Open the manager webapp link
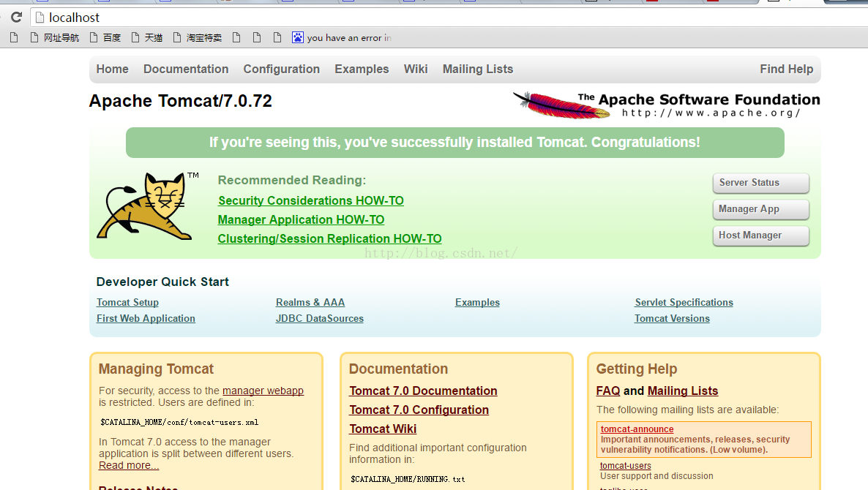Image resolution: width=868 pixels, height=490 pixels. [x=263, y=391]
